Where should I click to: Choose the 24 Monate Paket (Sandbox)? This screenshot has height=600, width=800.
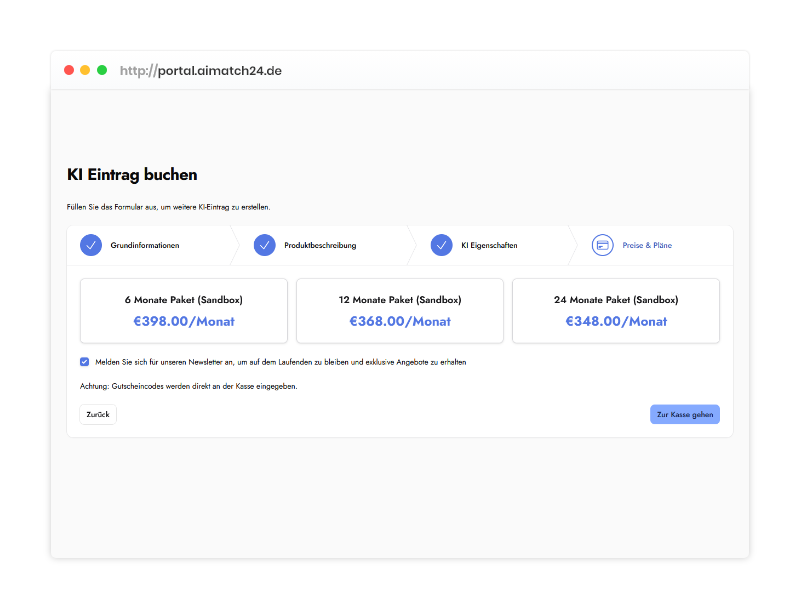click(x=616, y=311)
